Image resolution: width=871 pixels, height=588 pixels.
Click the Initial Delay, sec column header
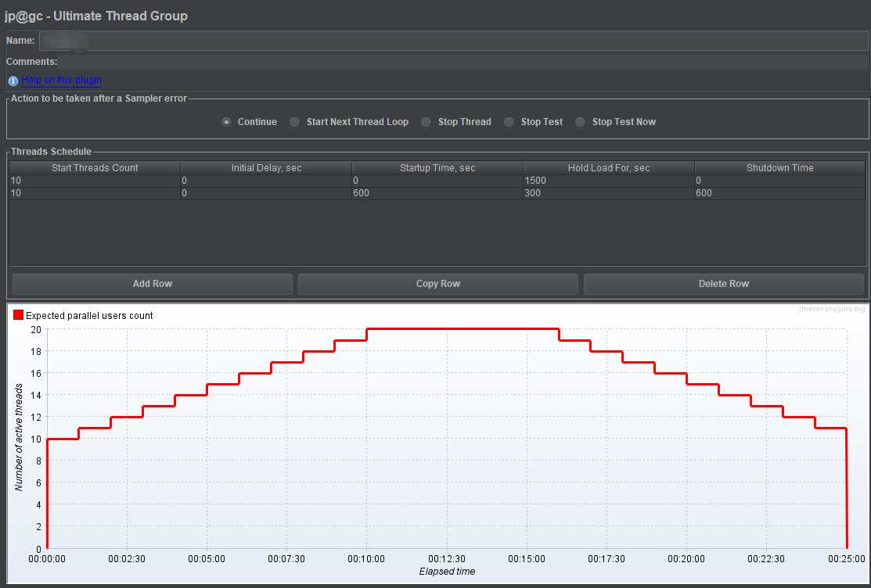pos(266,167)
